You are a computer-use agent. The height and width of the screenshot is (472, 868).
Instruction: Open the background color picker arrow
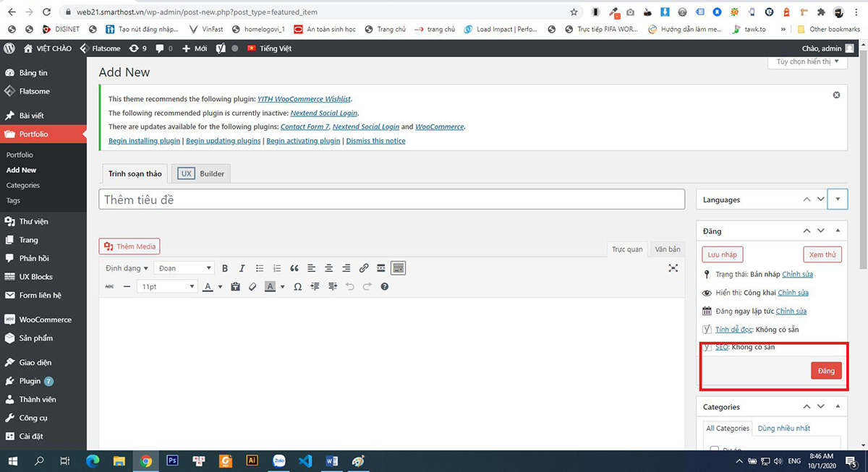[282, 287]
